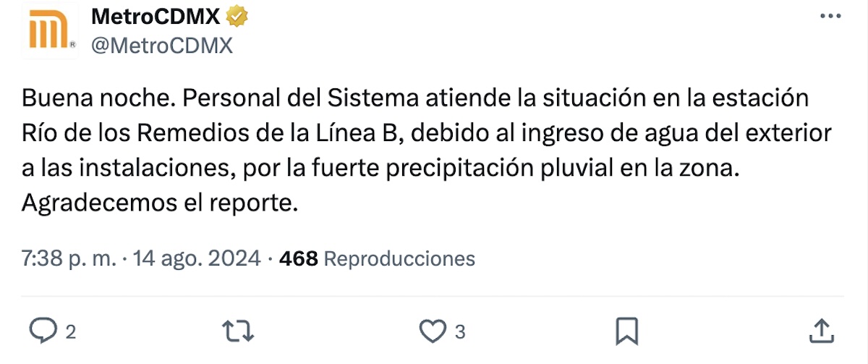Click the Reproducciones label
Viewport: 868px width, 364px height.
coord(399,258)
